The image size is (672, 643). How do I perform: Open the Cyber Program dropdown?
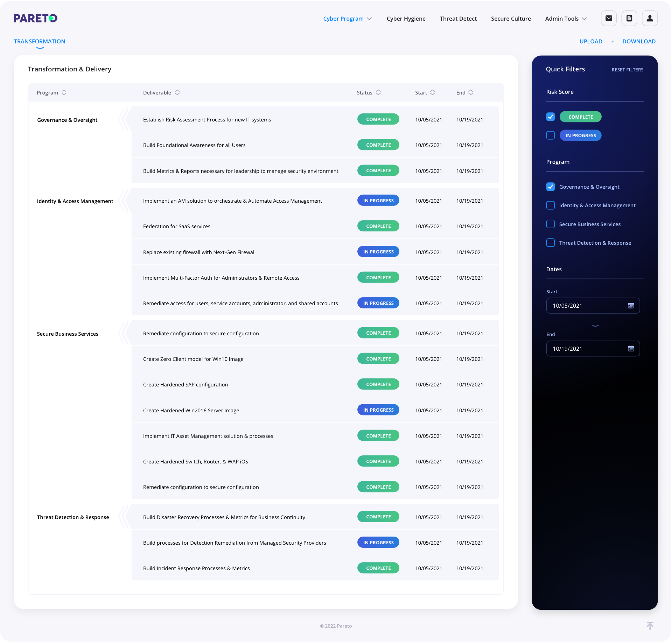(347, 19)
